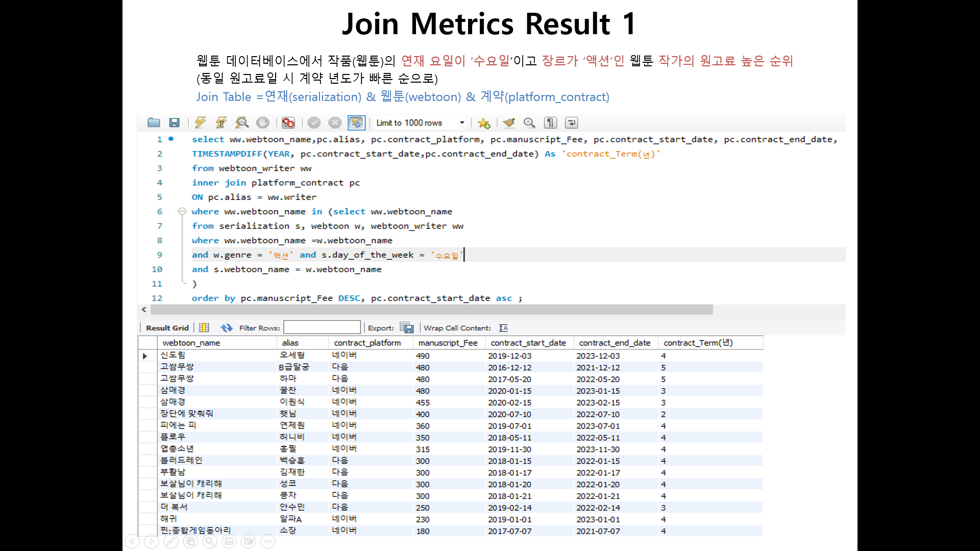Image resolution: width=980 pixels, height=551 pixels.
Task: Select cell '신도림' in webtoon_name column
Action: (217, 356)
